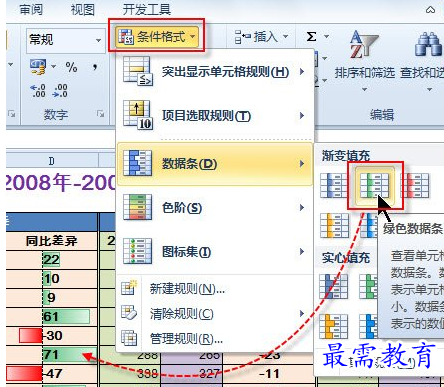Select orange solid fill data bar
This screenshot has height=387, width=444.
tap(334, 326)
